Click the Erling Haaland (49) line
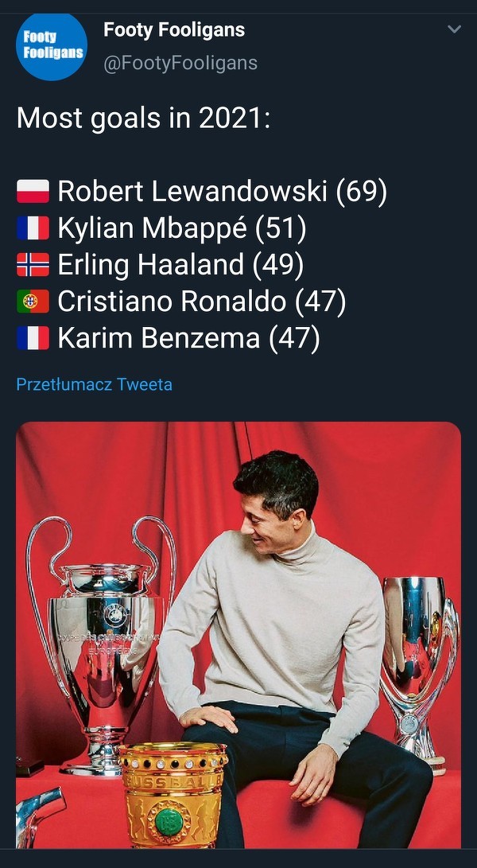The height and width of the screenshot is (868, 477). point(180,265)
